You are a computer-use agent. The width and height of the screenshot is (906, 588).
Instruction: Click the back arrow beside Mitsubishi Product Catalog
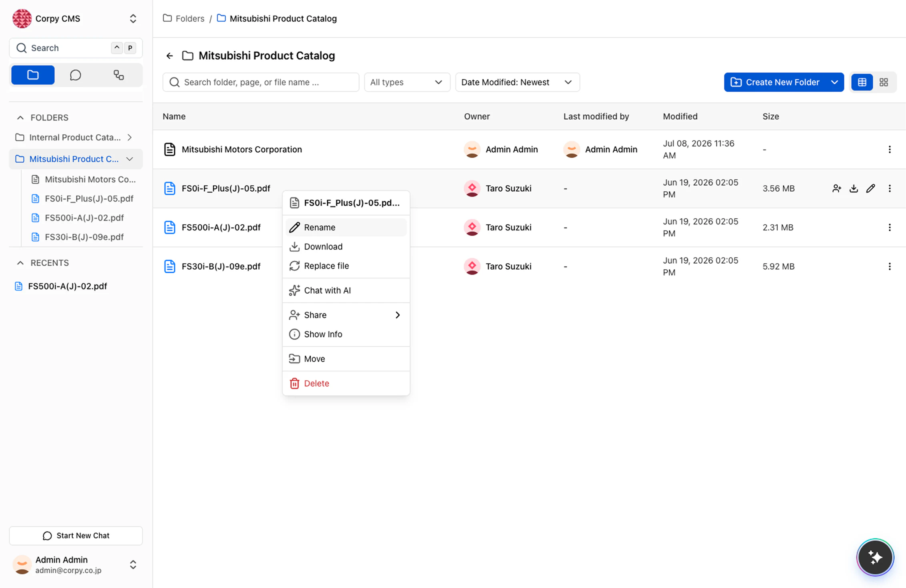coord(170,56)
